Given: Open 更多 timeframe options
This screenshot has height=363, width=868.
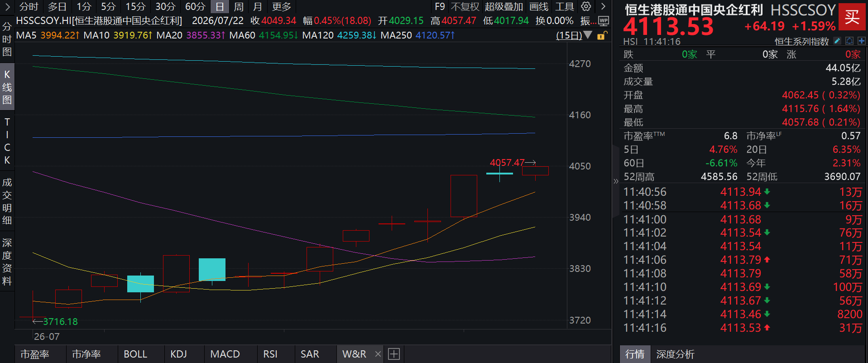Looking at the screenshot, I should point(282,7).
